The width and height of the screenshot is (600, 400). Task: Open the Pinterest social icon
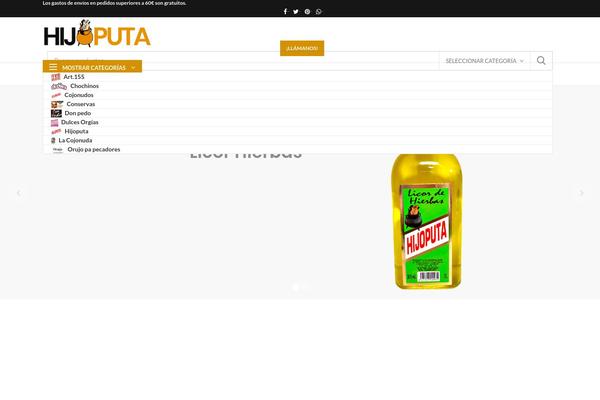[x=307, y=11]
